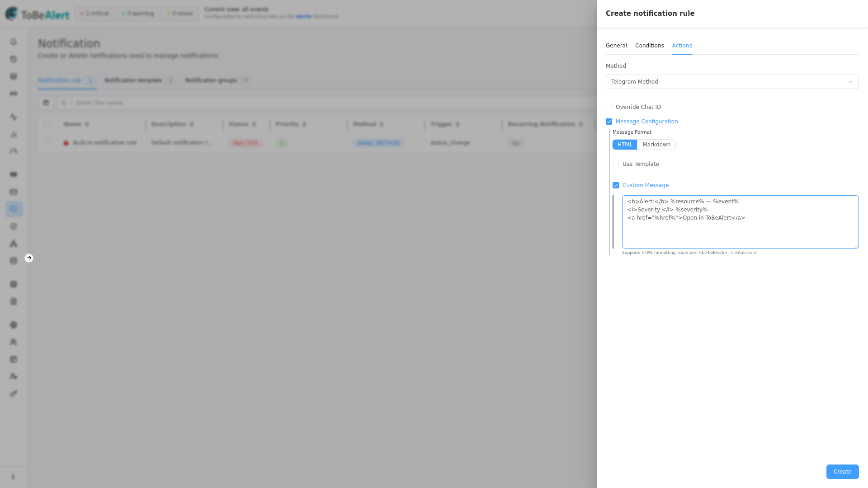Image resolution: width=868 pixels, height=488 pixels.
Task: Click the ToBeAlert logo
Action: tap(37, 14)
